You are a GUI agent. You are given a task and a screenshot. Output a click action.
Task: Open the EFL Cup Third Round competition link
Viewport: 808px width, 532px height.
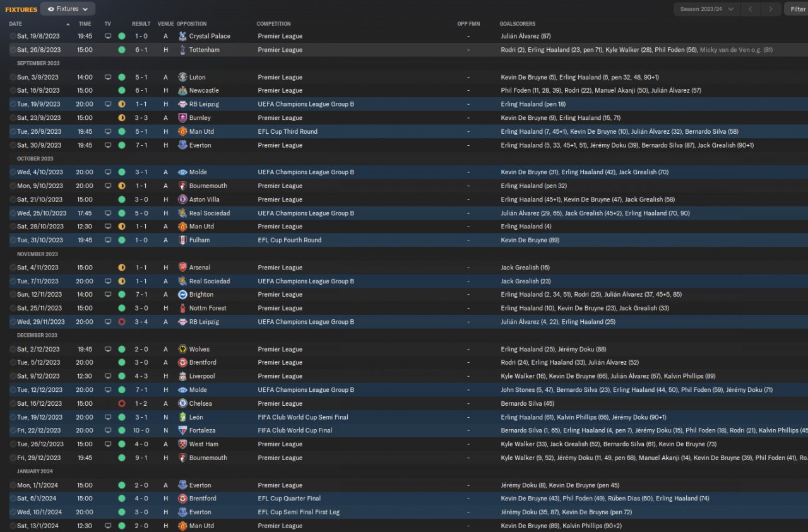287,131
